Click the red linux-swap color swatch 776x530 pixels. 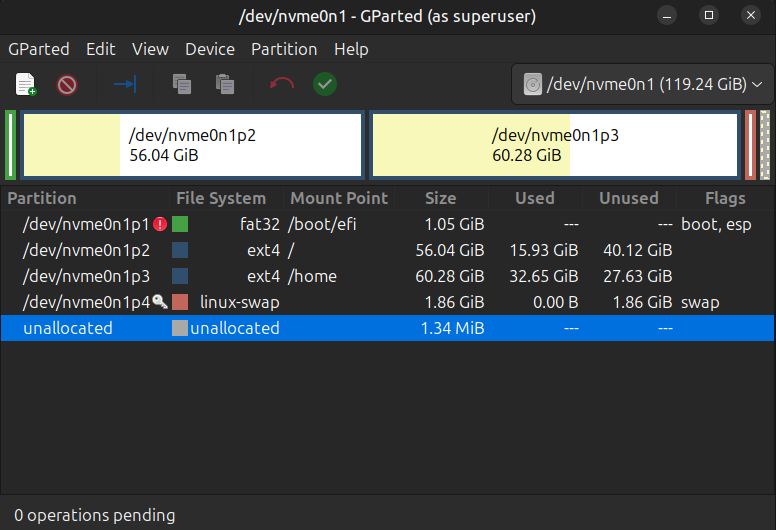[180, 302]
